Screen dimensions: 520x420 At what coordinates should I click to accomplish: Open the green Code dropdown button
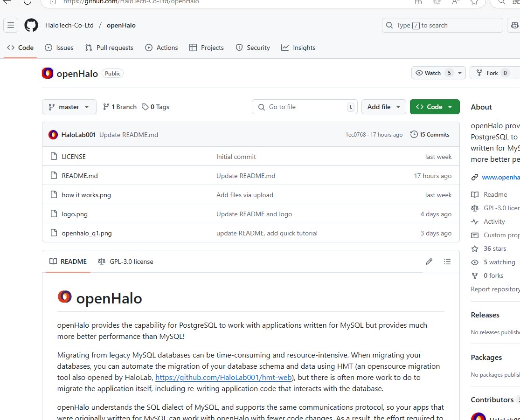[435, 107]
